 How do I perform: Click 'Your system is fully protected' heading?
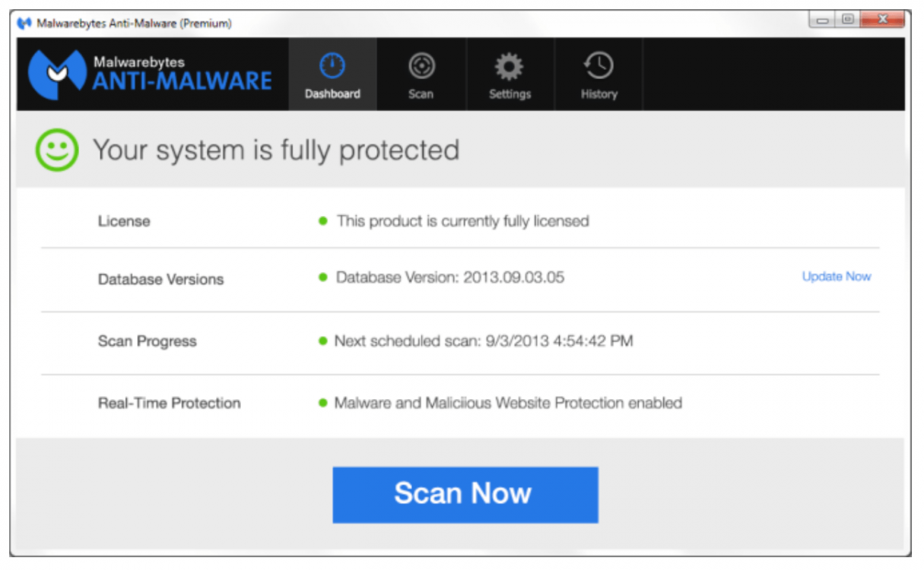click(276, 150)
